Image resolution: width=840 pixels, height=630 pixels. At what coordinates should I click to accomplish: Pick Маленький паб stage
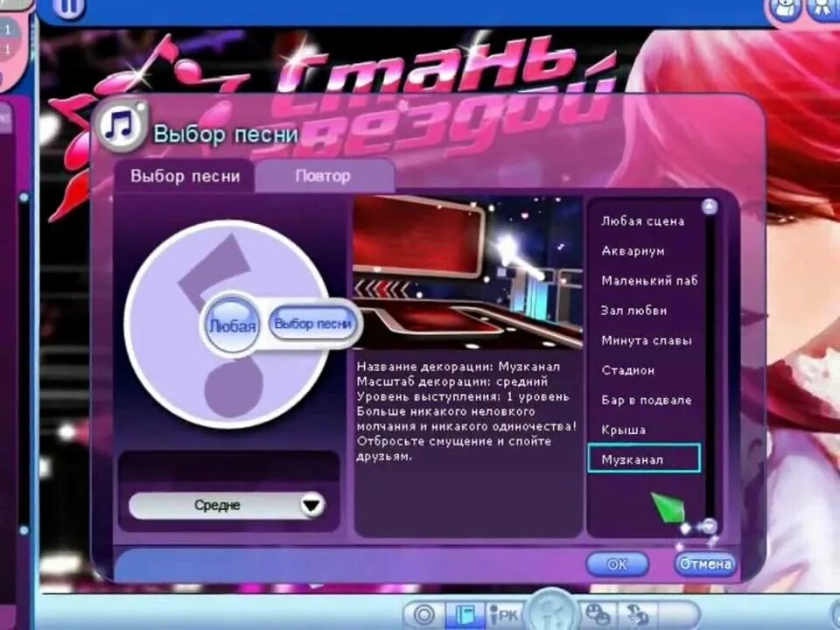pyautogui.click(x=649, y=281)
